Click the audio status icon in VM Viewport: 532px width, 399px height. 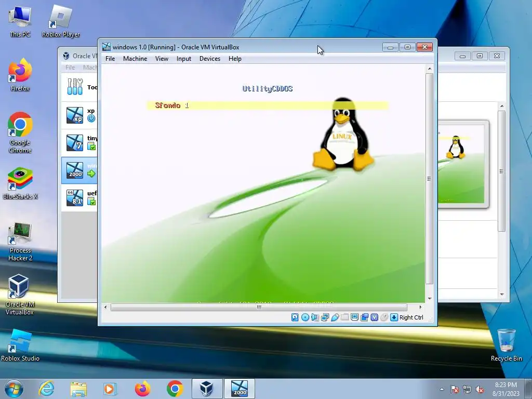click(x=315, y=317)
